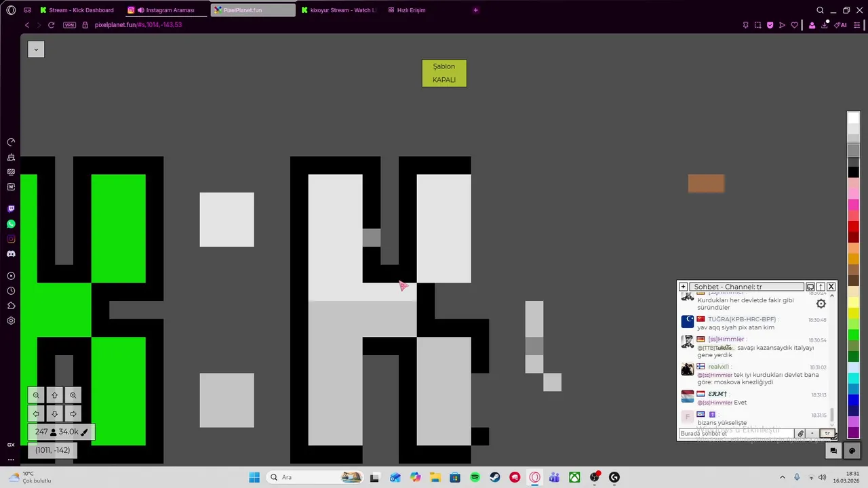Choose the purple color at the palette bottom

point(854,432)
